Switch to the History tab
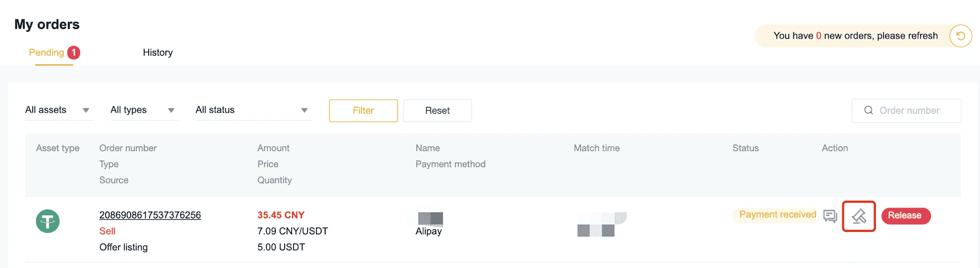This screenshot has width=980, height=268. [158, 53]
